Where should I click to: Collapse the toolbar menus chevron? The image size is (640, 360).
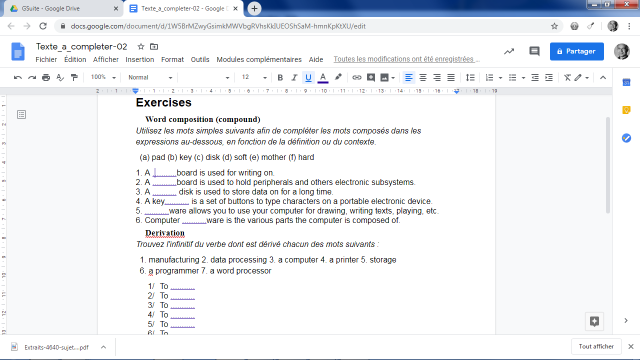pos(603,78)
